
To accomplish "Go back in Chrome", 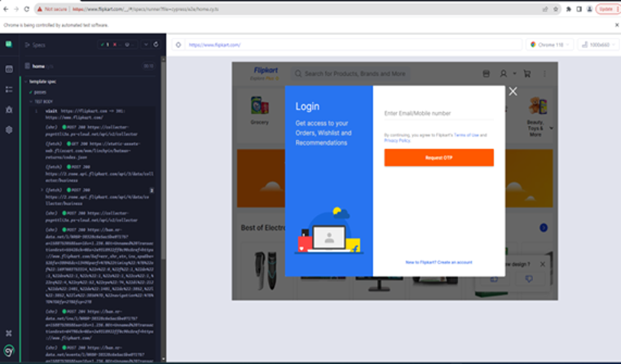I will click(x=6, y=9).
